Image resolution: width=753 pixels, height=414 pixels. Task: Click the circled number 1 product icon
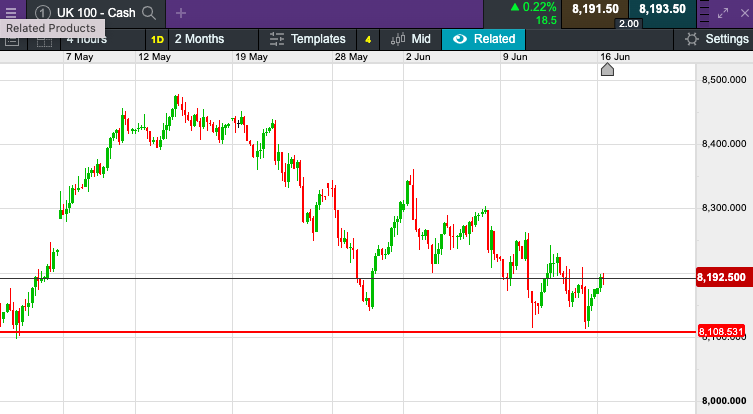tap(42, 13)
